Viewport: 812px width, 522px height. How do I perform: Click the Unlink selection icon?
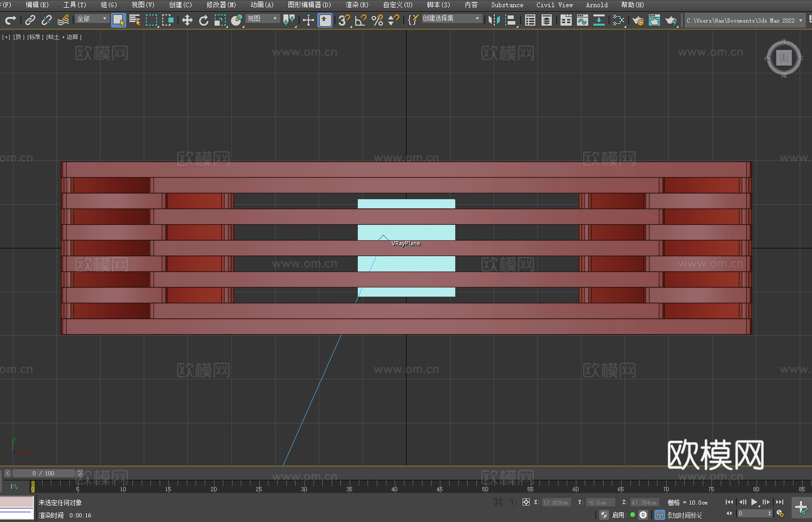(47, 20)
